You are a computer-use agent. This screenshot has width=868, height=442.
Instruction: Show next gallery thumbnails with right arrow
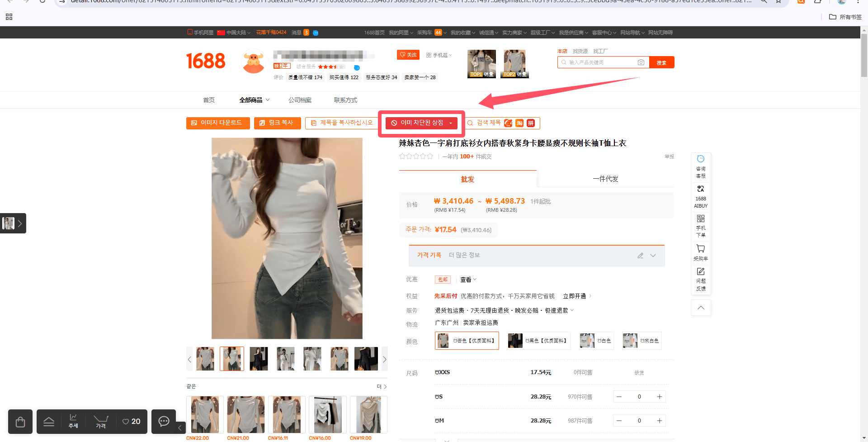[385, 359]
